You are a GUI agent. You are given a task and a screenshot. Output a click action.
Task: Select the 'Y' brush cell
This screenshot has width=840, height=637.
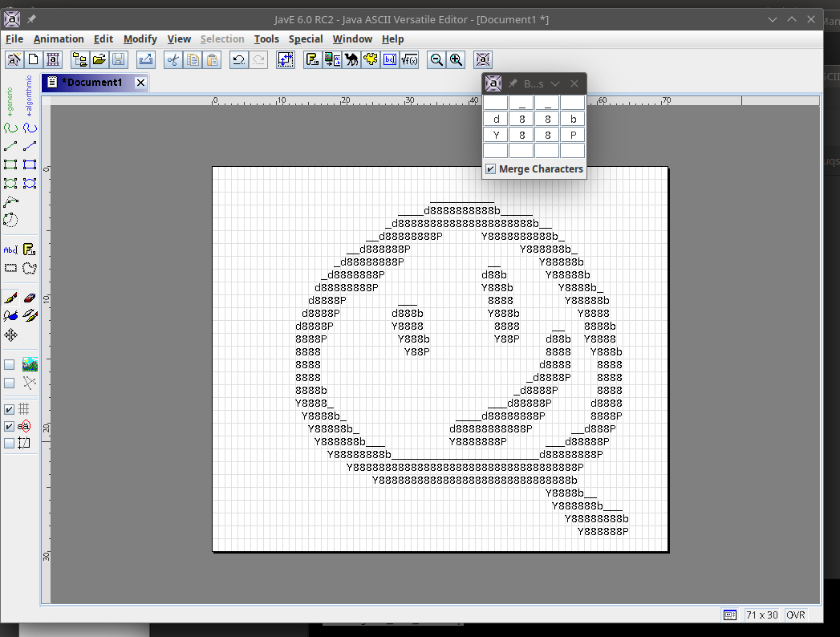496,135
